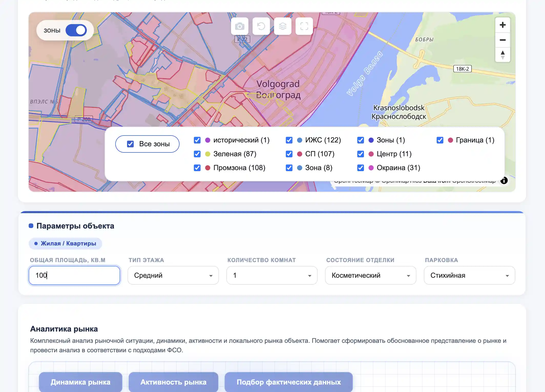Screen dimensions: 545x392
Task: Click the Параметры объекта heading
Action: pos(75,226)
